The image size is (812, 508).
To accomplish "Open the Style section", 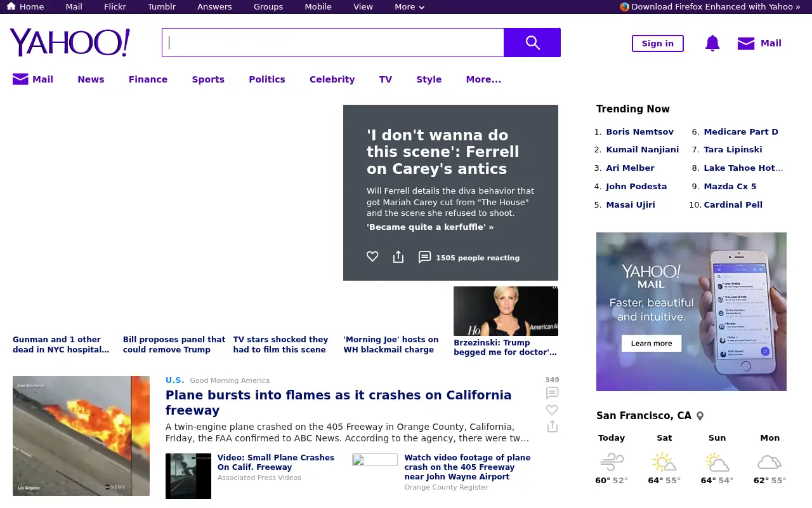I will coord(429,79).
